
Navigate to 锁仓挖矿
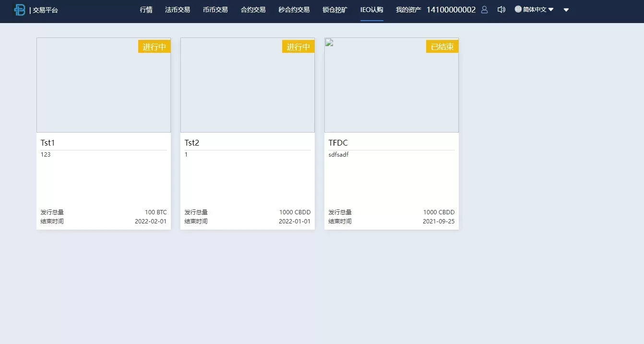335,10
